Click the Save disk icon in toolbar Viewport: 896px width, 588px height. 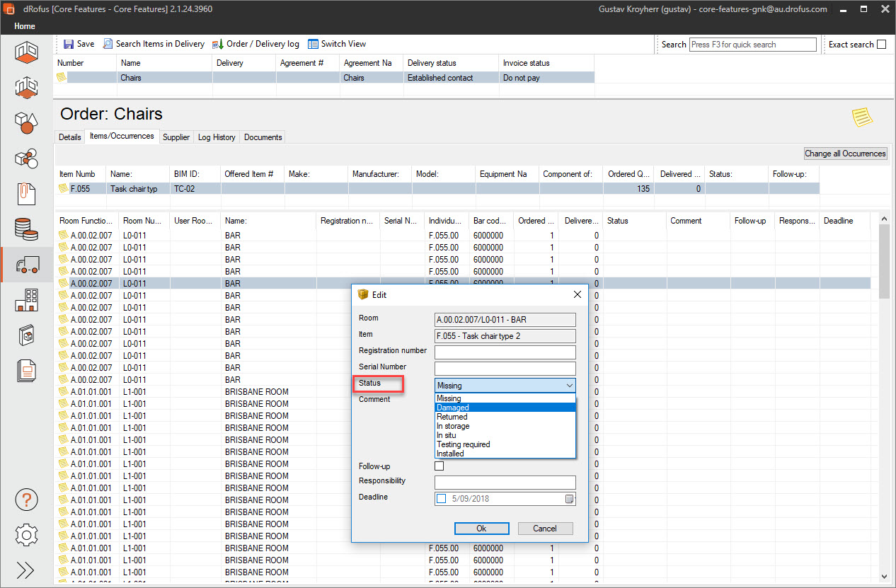(x=69, y=44)
